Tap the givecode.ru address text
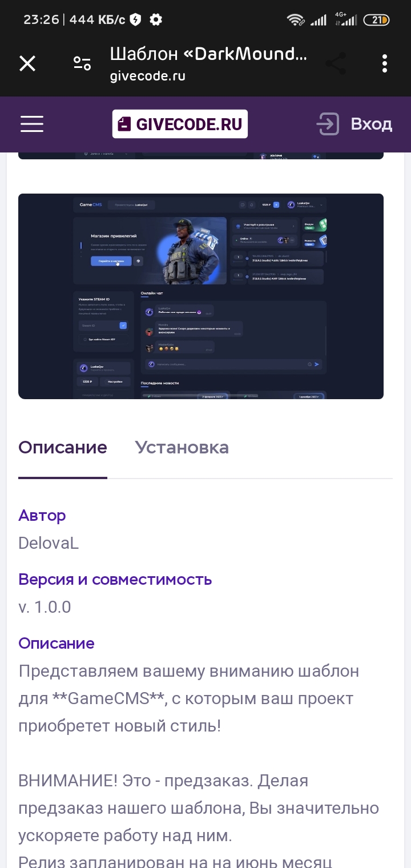The height and width of the screenshot is (868, 411). (147, 76)
